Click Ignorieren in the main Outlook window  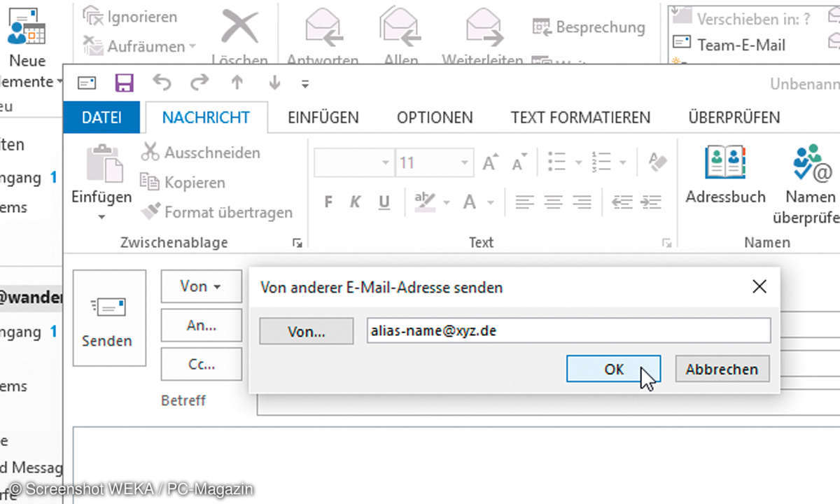click(x=130, y=17)
